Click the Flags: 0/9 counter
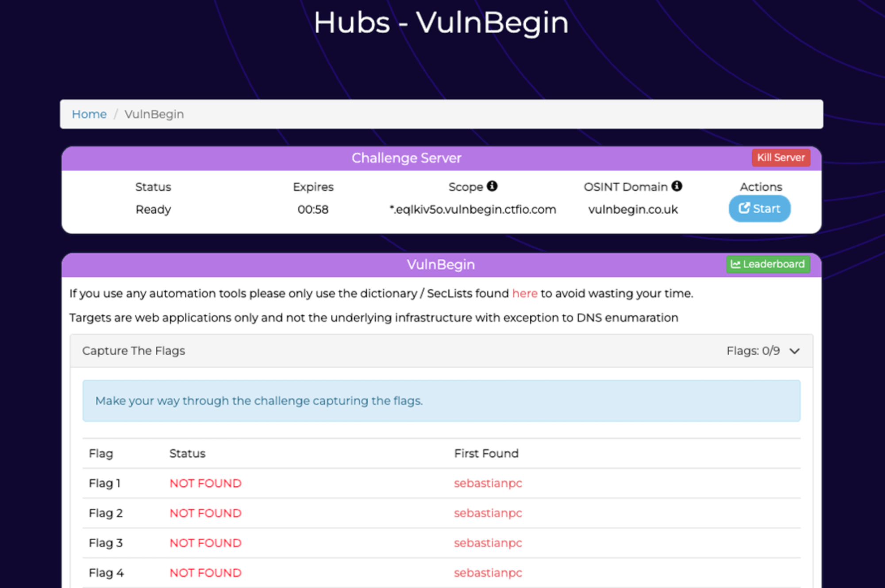Viewport: 885px width, 588px height. (x=753, y=351)
